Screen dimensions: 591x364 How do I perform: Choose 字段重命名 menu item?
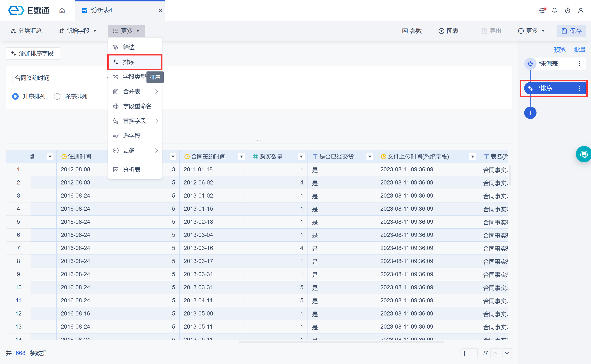(x=137, y=106)
